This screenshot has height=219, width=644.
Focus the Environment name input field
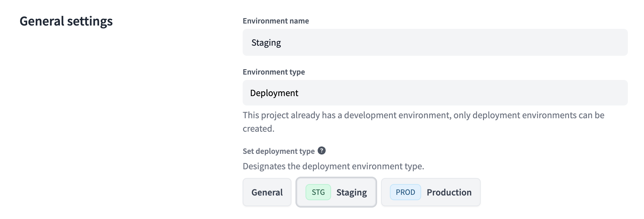pyautogui.click(x=435, y=42)
